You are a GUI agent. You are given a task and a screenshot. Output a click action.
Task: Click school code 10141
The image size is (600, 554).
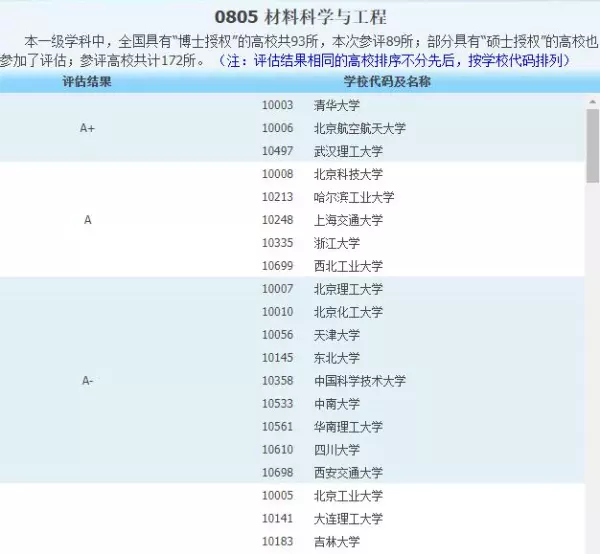[277, 518]
